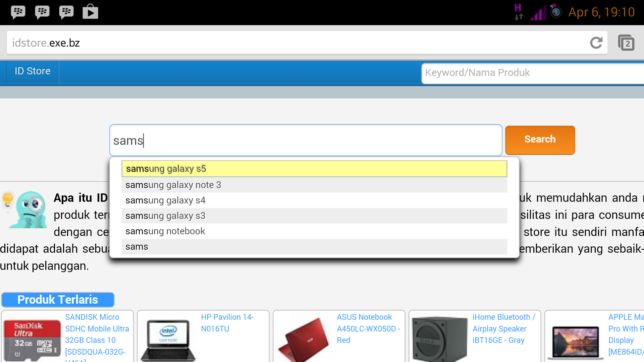
Task: Select the plain sams suggestion
Action: tap(314, 247)
